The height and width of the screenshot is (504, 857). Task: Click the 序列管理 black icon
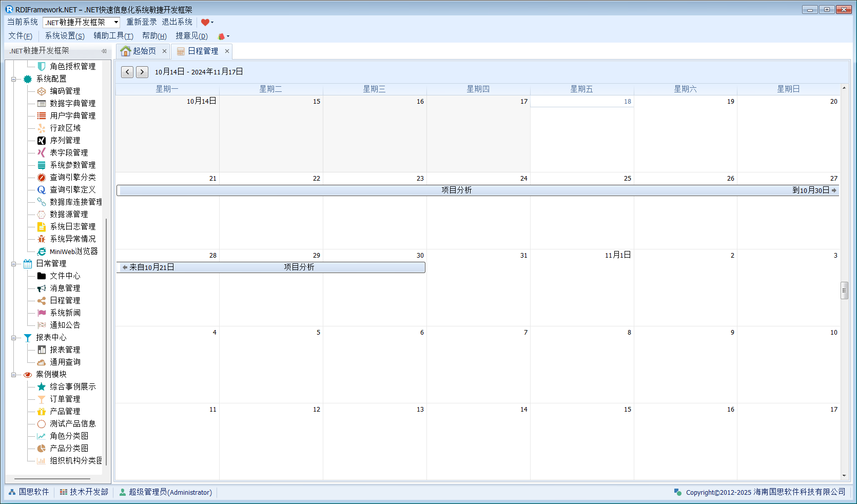click(x=42, y=140)
